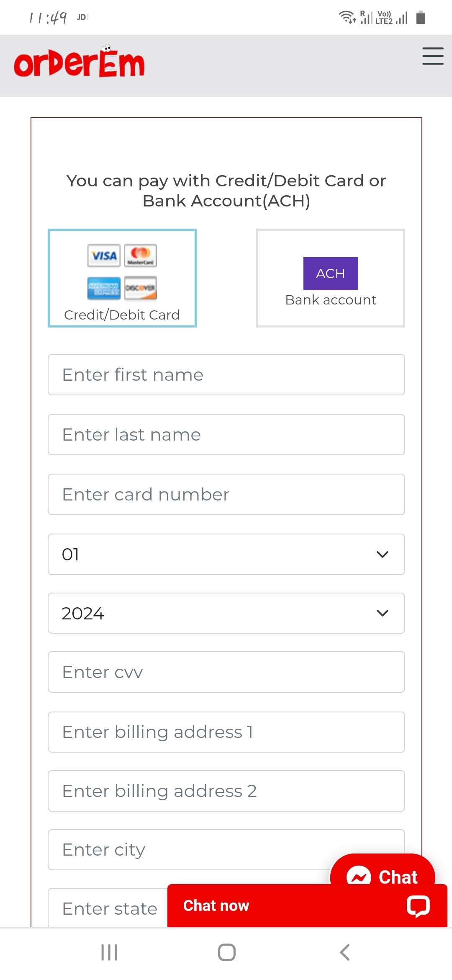Tap the Discover card icon
This screenshot has width=452, height=980.
pos(141,288)
